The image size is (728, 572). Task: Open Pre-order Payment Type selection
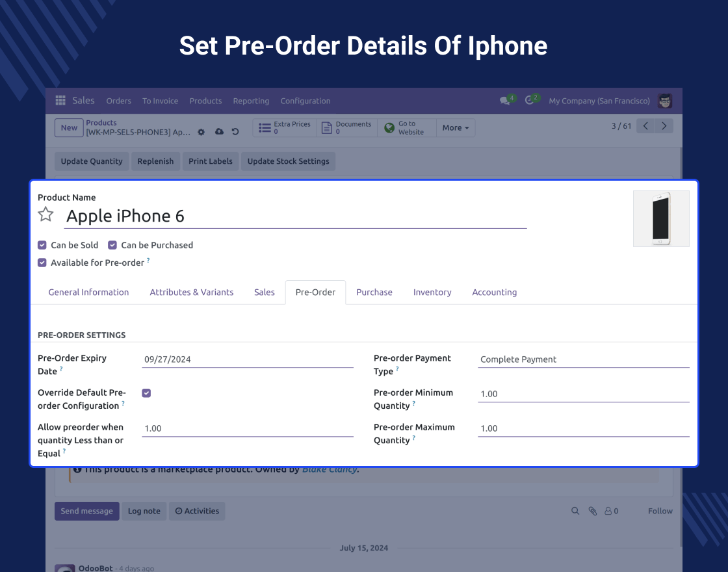click(584, 359)
